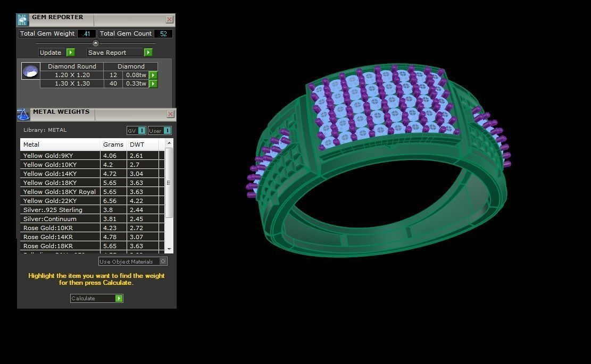This screenshot has width=591, height=364.
Task: Click the 1.20 X 1.20 size cell
Action: 72,75
